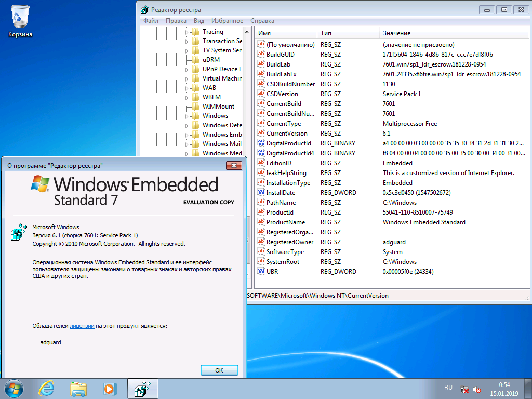Click the key tree scroll-up arrow
Image resolution: width=532 pixels, height=399 pixels.
(x=247, y=32)
